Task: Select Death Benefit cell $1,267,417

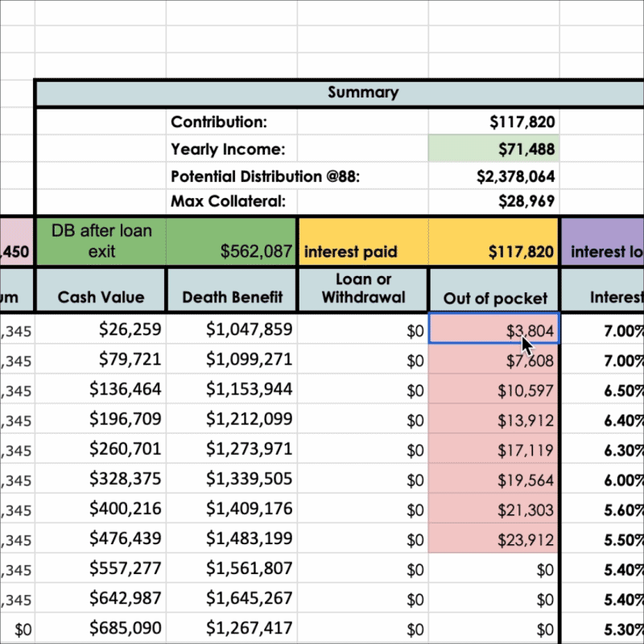Action: pyautogui.click(x=232, y=629)
